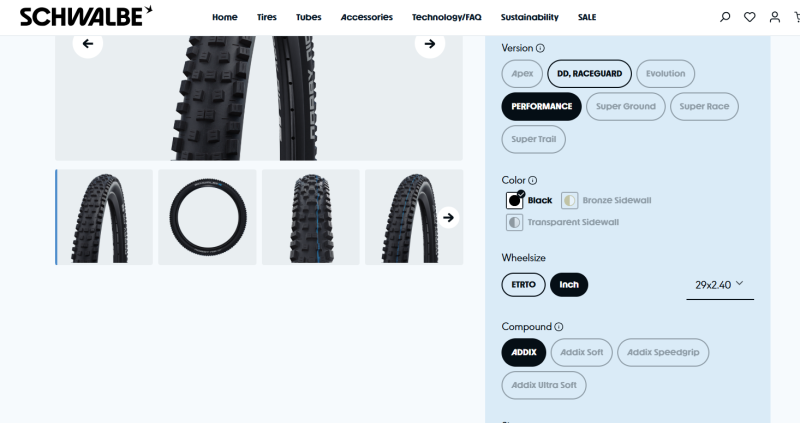Select the full tire circle thumbnail
800x423 pixels.
(207, 217)
